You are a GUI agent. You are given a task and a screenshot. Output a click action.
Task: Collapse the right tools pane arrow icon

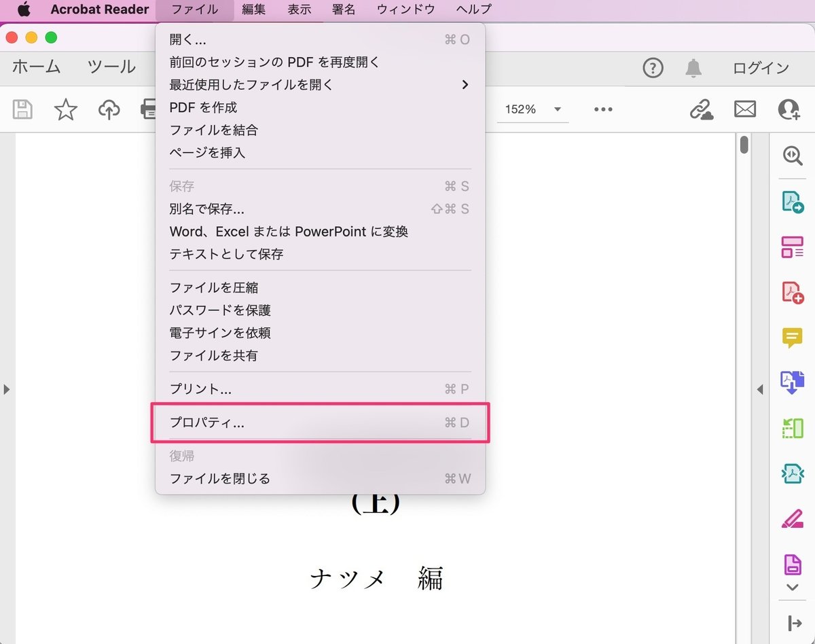(x=794, y=623)
